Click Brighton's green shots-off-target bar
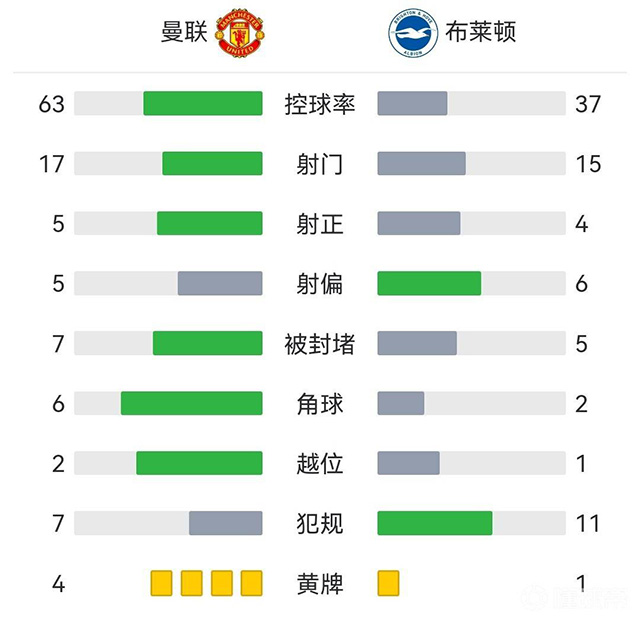 (429, 283)
